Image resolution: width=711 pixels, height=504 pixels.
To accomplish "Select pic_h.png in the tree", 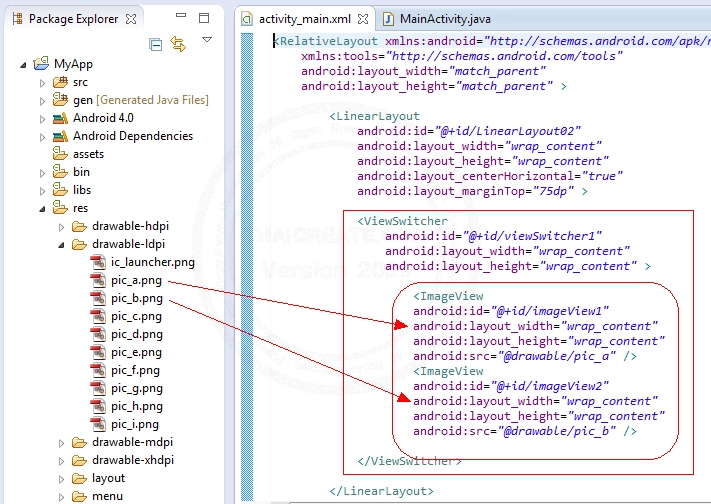I will click(137, 406).
